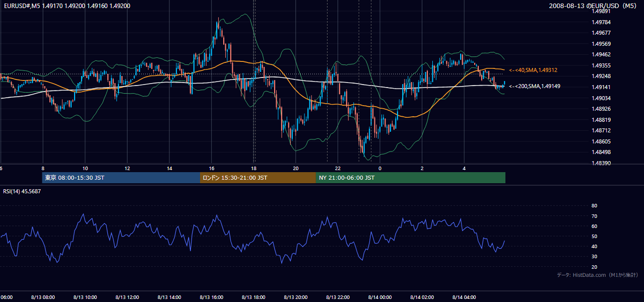Click price axis value 1.48605
Viewport: 644px width, 302px height.
602,141
